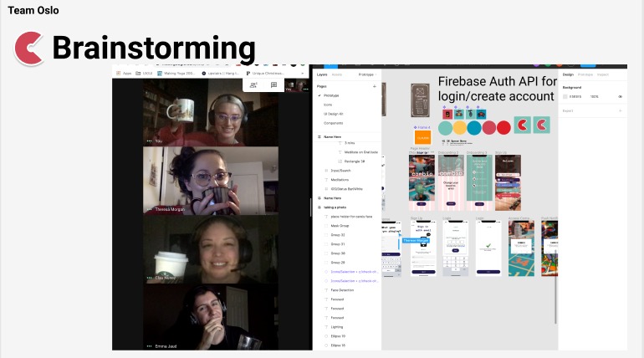644x358 pixels.
Task: Select the Login frame with green checkmark
Action: pyautogui.click(x=488, y=248)
